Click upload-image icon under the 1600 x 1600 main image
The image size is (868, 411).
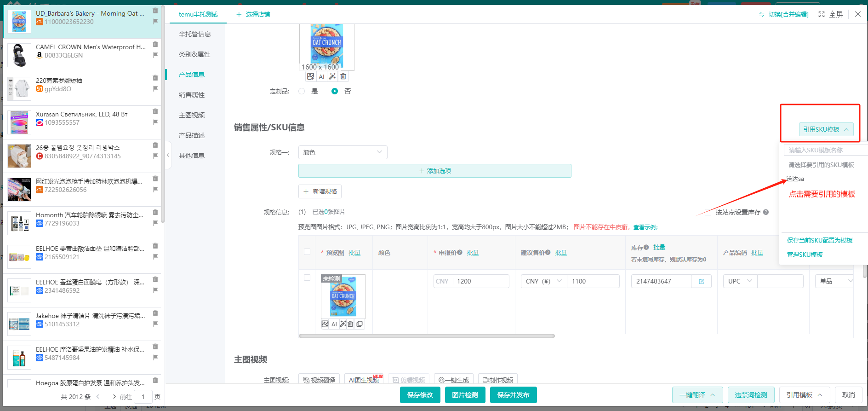[x=311, y=76]
